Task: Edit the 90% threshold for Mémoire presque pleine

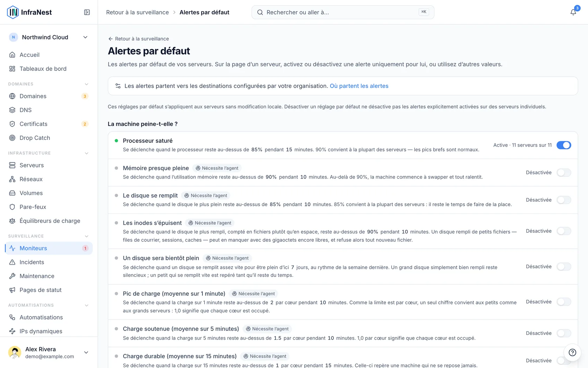Action: tap(271, 177)
